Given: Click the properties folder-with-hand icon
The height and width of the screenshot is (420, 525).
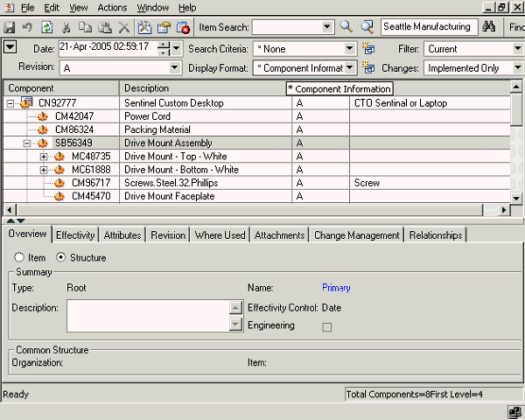Looking at the screenshot, I should 164,27.
